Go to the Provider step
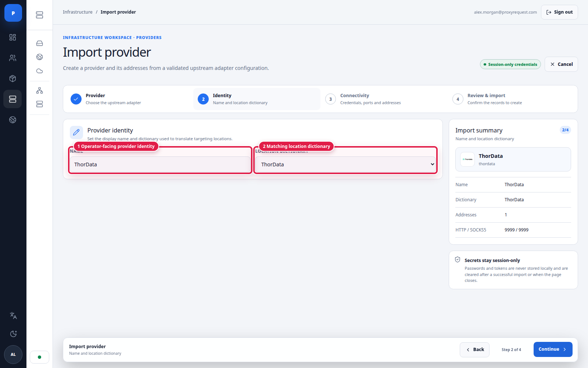588x368 pixels. coord(129,99)
